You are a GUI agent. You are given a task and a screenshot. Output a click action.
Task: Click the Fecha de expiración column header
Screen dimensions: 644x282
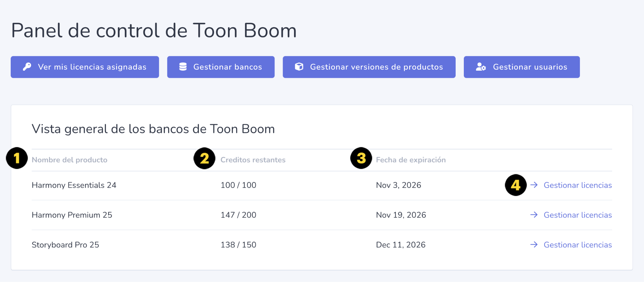point(411,160)
